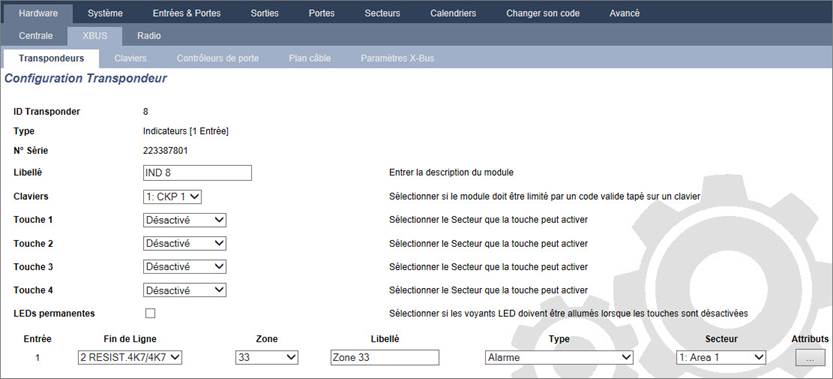Click the Entrée number 1 cell
Viewport: 833px width, 379px height.
37,358
